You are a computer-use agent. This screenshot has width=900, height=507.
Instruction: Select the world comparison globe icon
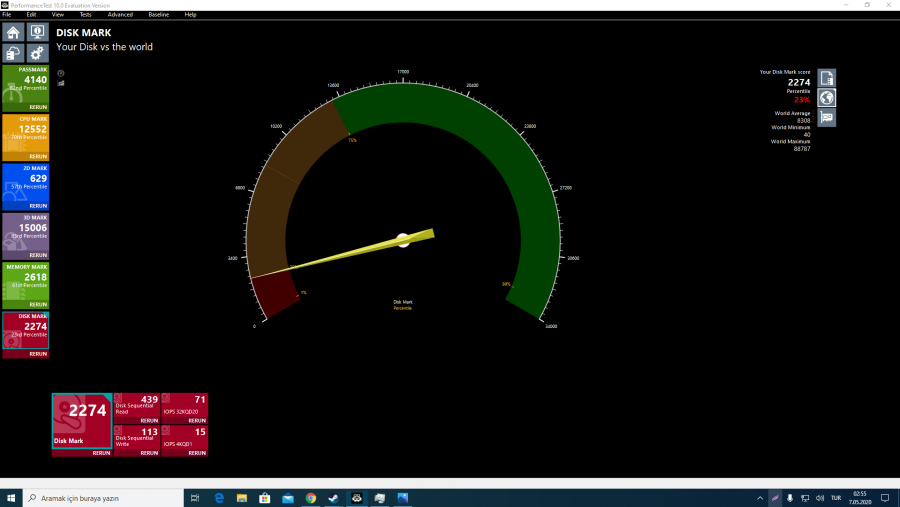point(827,98)
